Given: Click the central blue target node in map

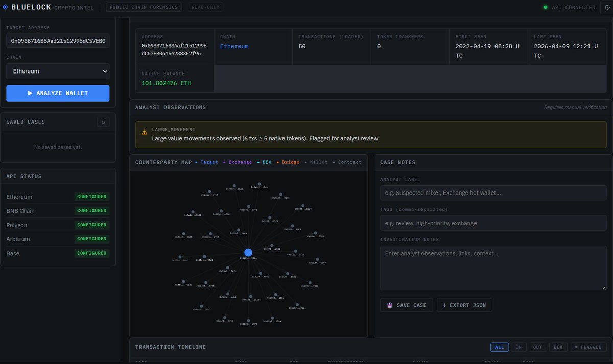Looking at the screenshot, I should pos(248,252).
